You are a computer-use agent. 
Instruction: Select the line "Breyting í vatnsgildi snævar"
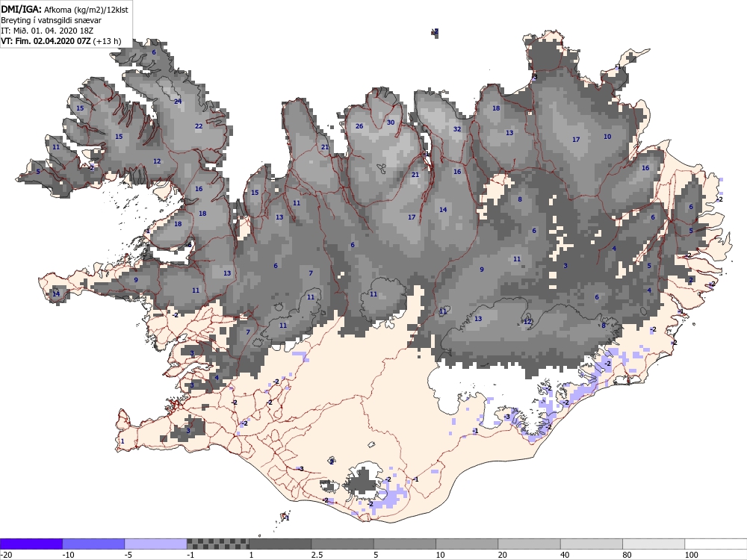pos(51,20)
